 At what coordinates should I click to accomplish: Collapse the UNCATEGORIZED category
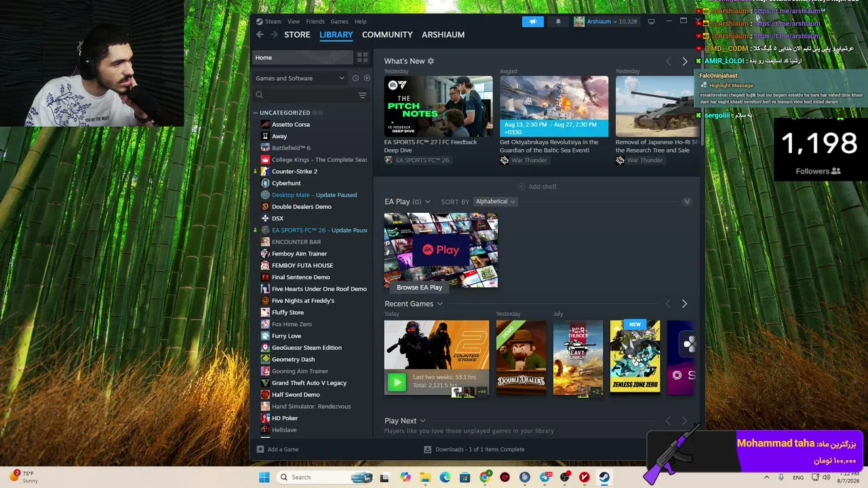point(256,113)
